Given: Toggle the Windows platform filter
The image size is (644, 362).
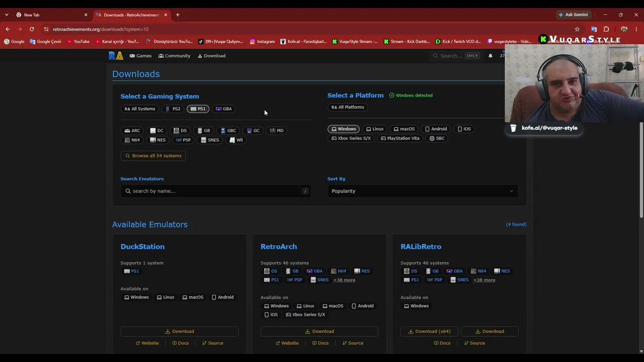Looking at the screenshot, I should [x=344, y=129].
